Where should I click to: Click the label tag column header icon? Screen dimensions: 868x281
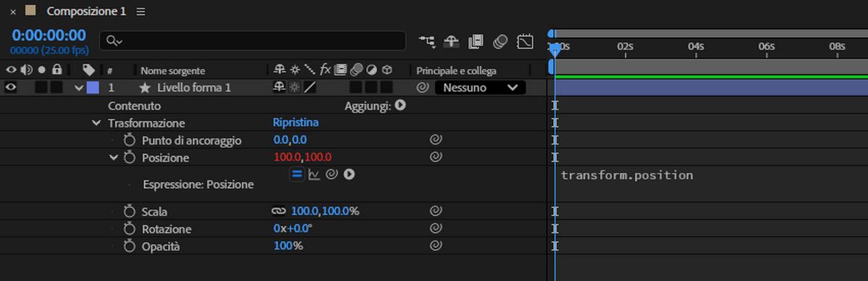88,70
